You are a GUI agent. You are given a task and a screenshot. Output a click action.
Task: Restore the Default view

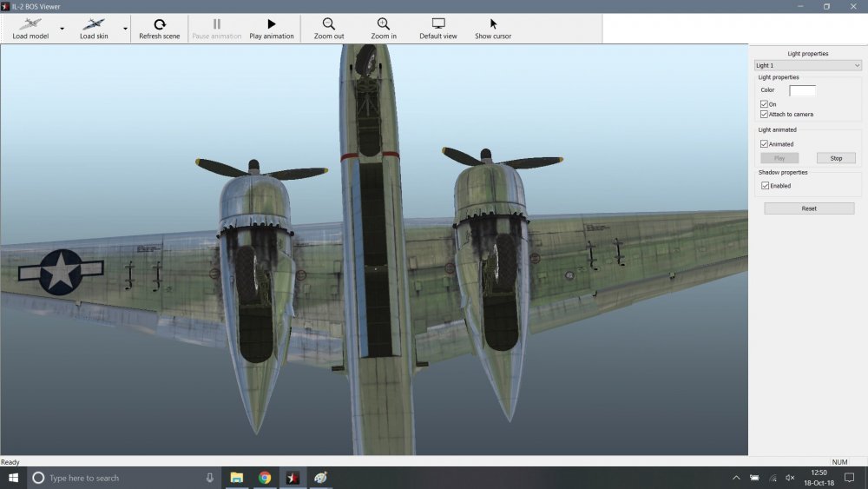pos(438,24)
